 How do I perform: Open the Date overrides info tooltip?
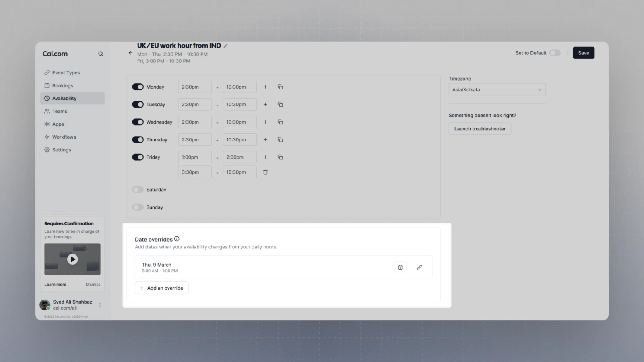(177, 239)
